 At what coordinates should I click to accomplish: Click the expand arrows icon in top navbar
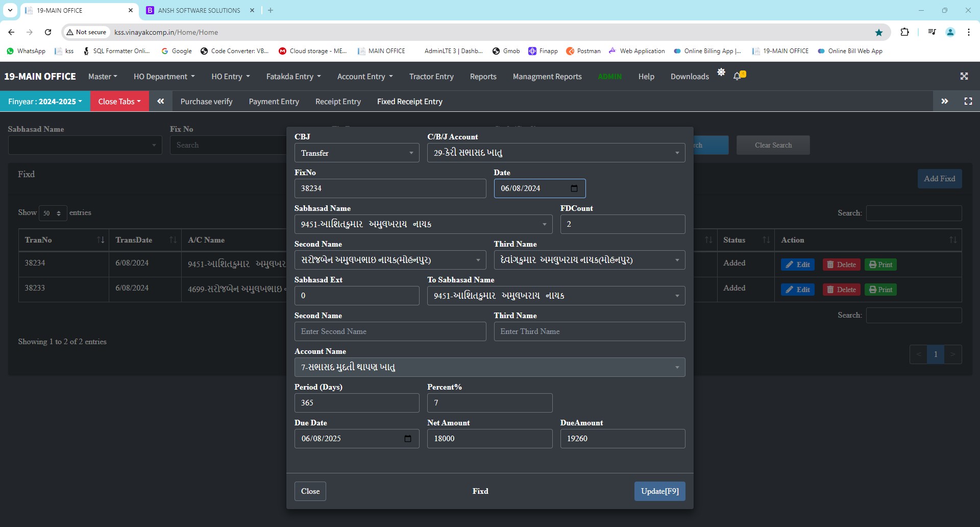(964, 76)
